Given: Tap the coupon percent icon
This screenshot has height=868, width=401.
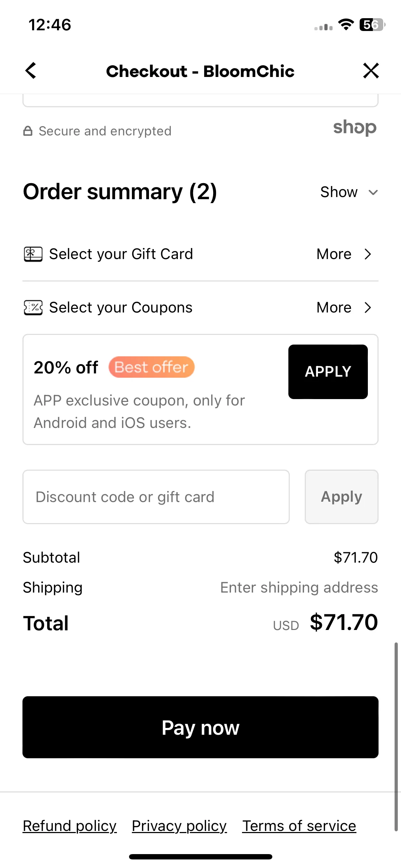Looking at the screenshot, I should click(33, 308).
